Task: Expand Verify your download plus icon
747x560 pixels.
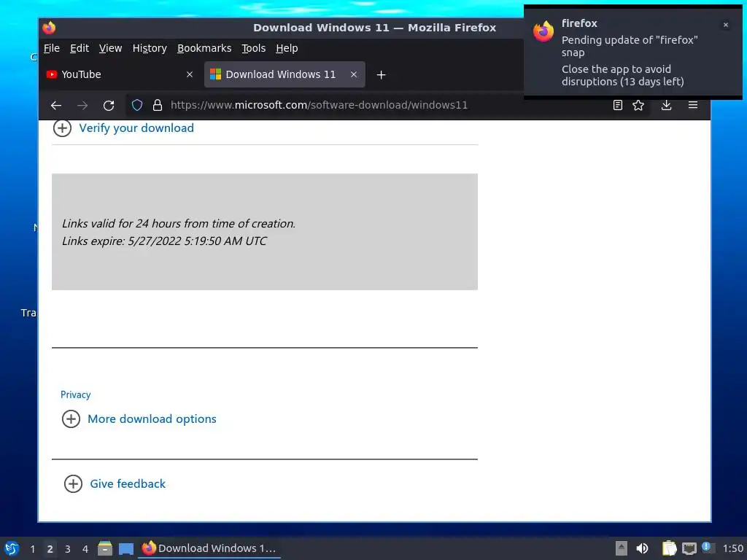Action: pyautogui.click(x=62, y=128)
